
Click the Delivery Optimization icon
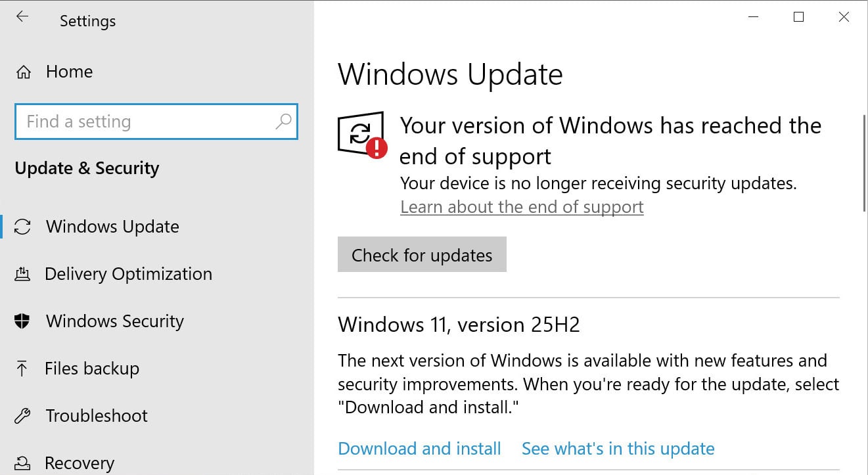click(24, 273)
